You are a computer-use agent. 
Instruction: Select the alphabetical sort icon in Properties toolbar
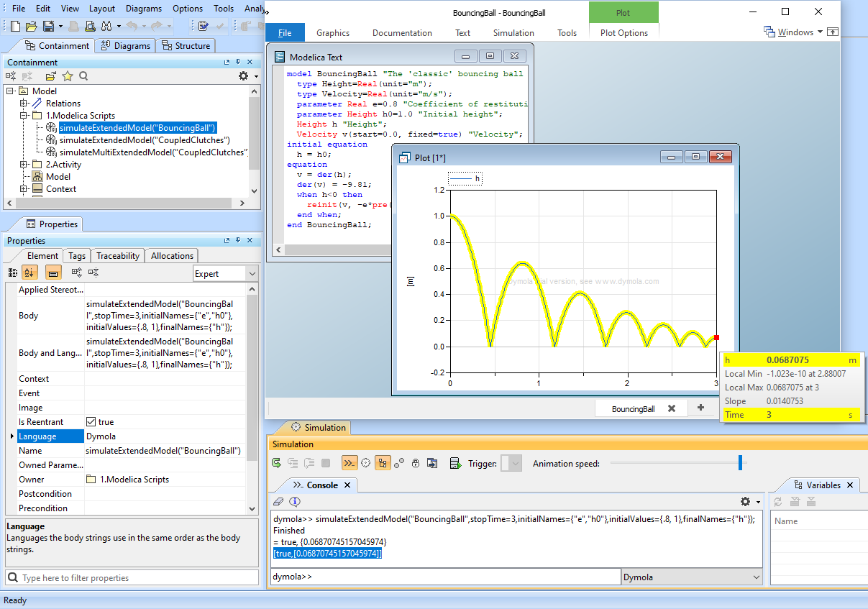(29, 273)
